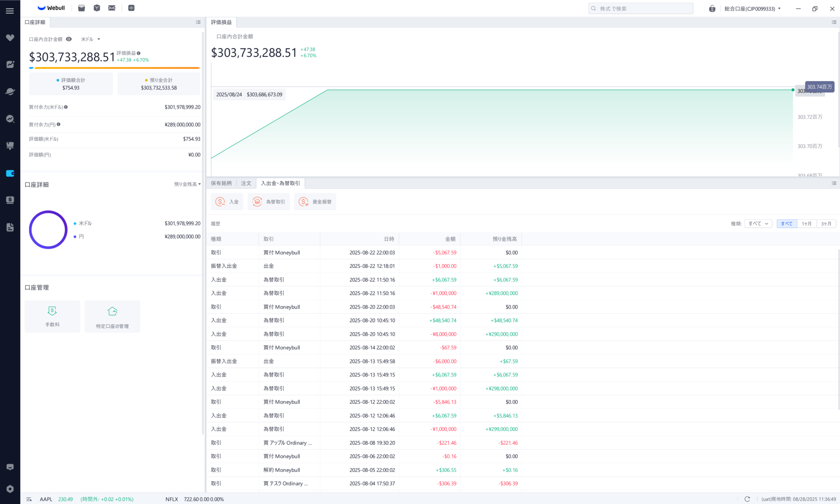Click the purple currency donut chart

click(48, 230)
